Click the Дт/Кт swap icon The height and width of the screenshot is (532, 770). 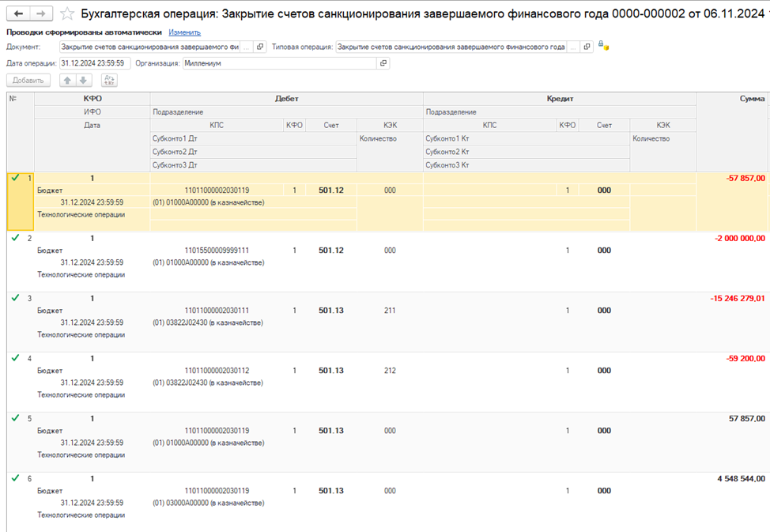(x=110, y=81)
